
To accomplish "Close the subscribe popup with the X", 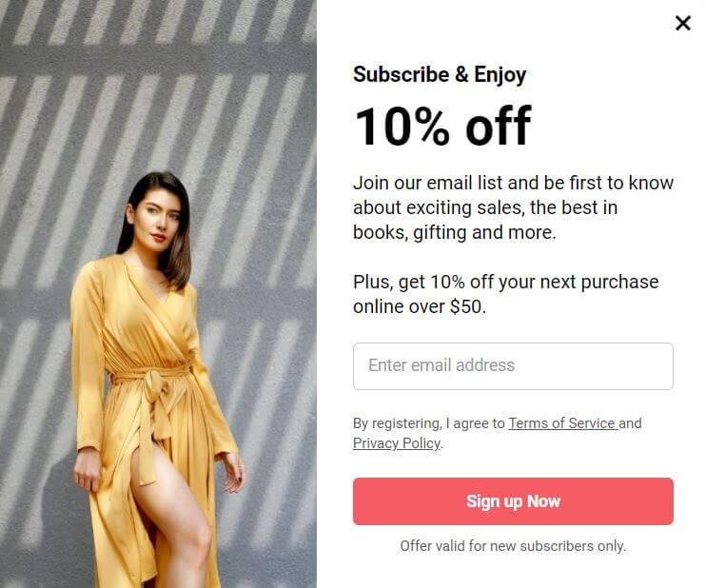I will [682, 23].
